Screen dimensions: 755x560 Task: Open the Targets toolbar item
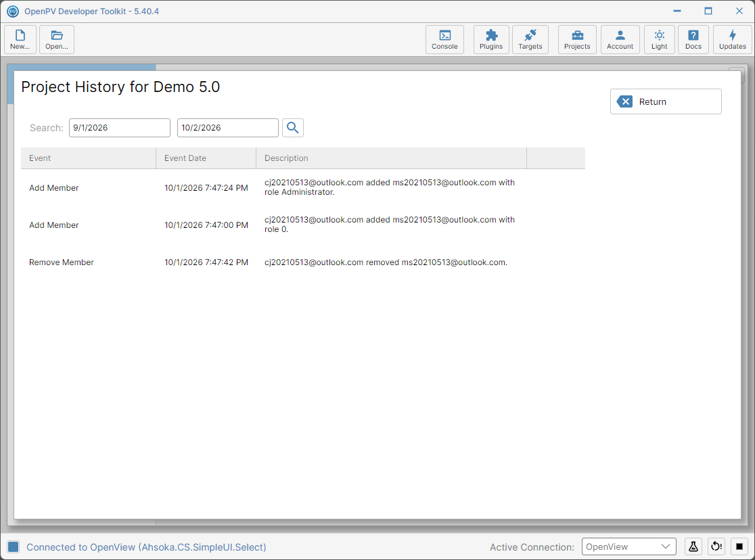coord(530,39)
